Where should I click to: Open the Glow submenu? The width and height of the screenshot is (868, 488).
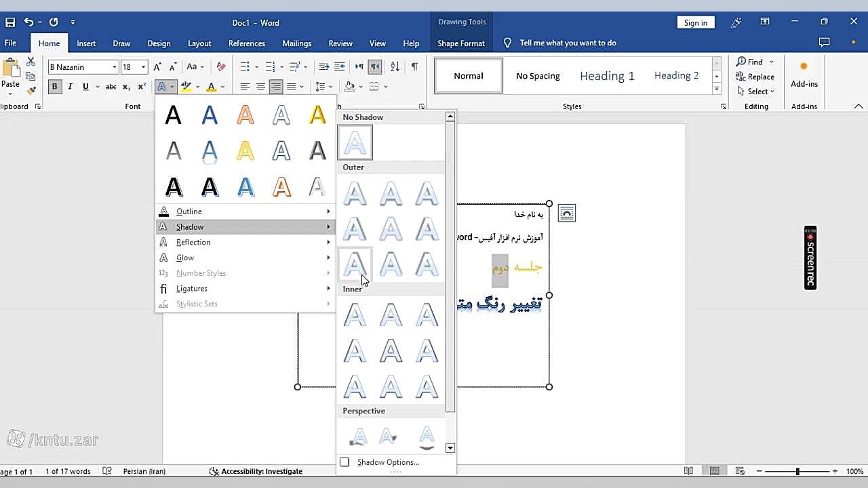tap(245, 258)
